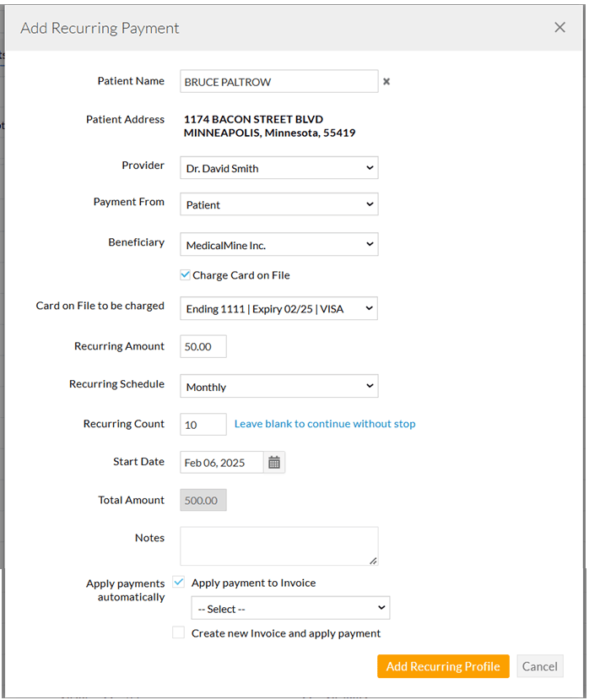
Task: Open the Card on File to be charged dropdown
Action: 278,308
